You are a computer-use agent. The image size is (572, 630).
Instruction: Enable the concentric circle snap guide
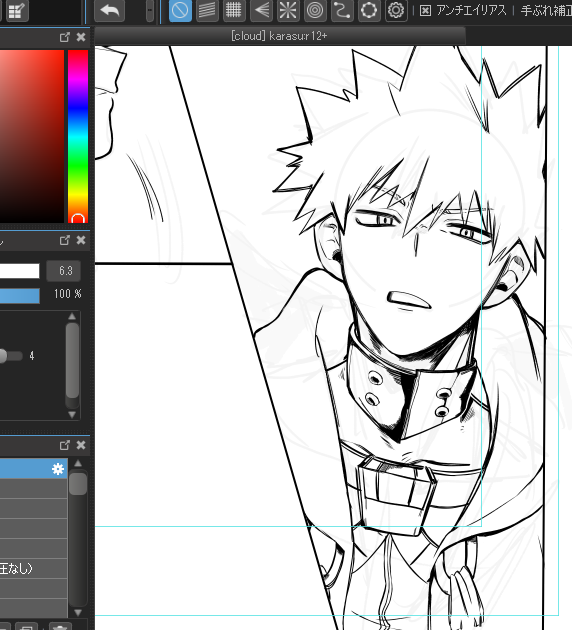coord(315,10)
